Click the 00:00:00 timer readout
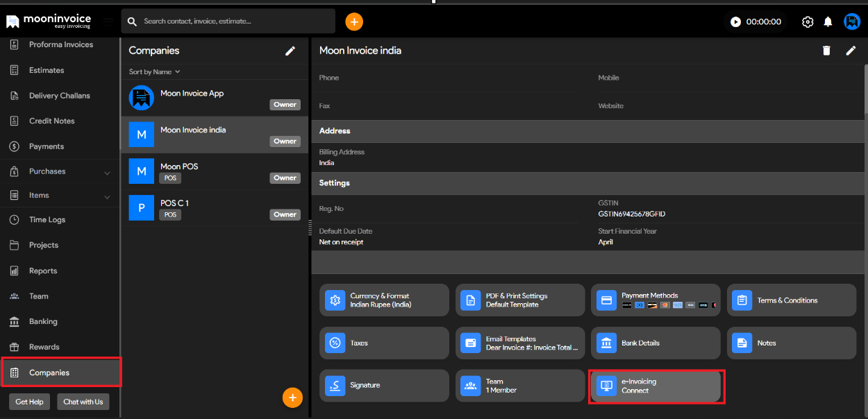This screenshot has width=868, height=419. click(764, 22)
